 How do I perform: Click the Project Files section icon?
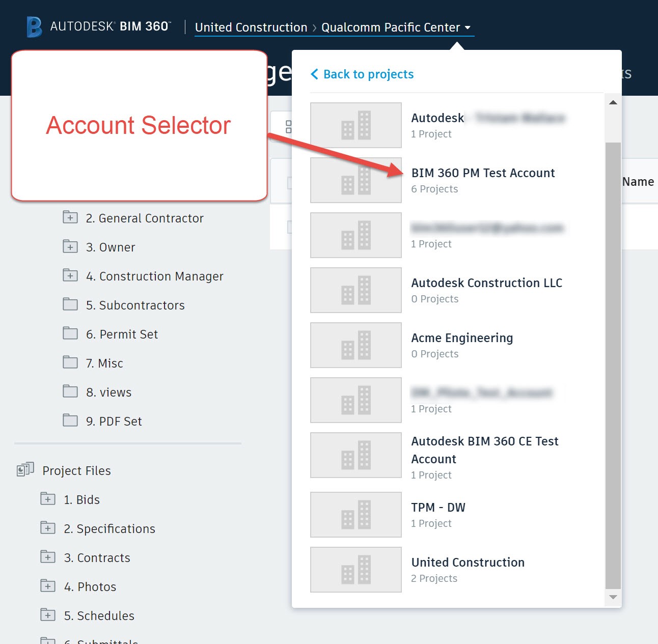pyautogui.click(x=25, y=469)
